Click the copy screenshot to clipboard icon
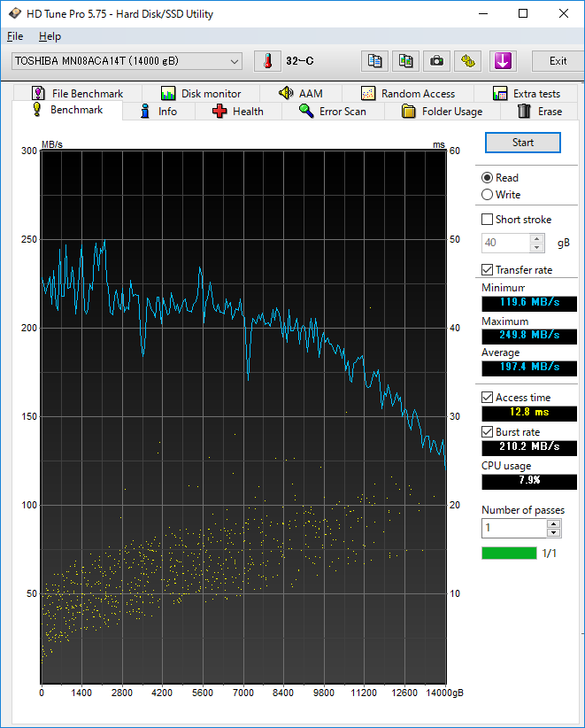 405,61
